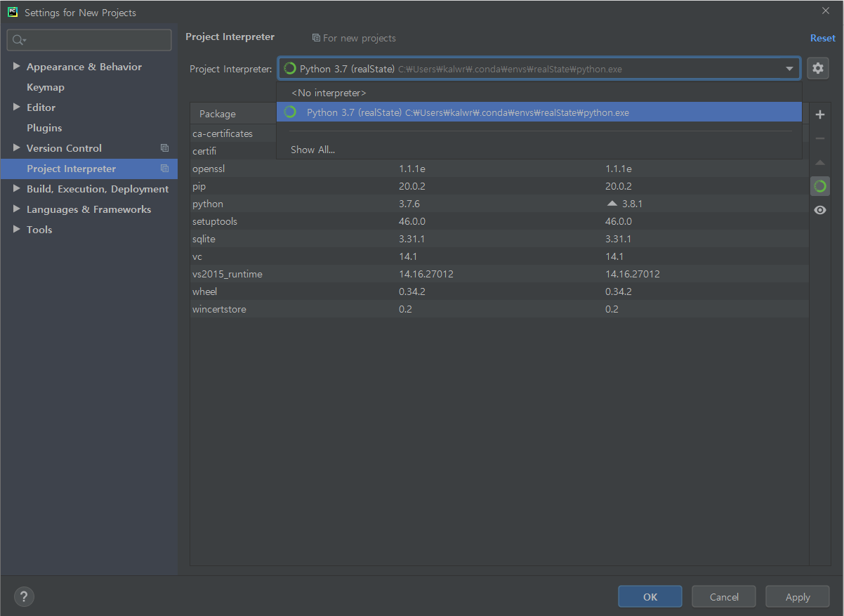Click the For new projects label

click(360, 38)
